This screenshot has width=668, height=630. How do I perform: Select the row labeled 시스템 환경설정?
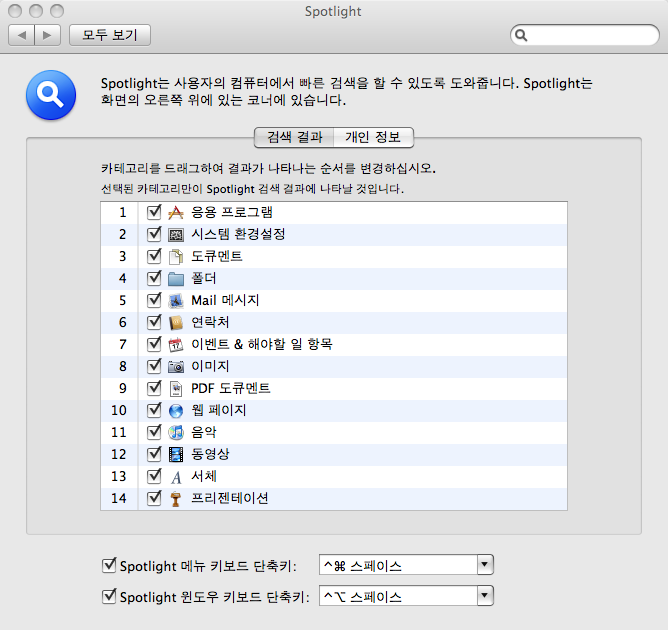(334, 234)
